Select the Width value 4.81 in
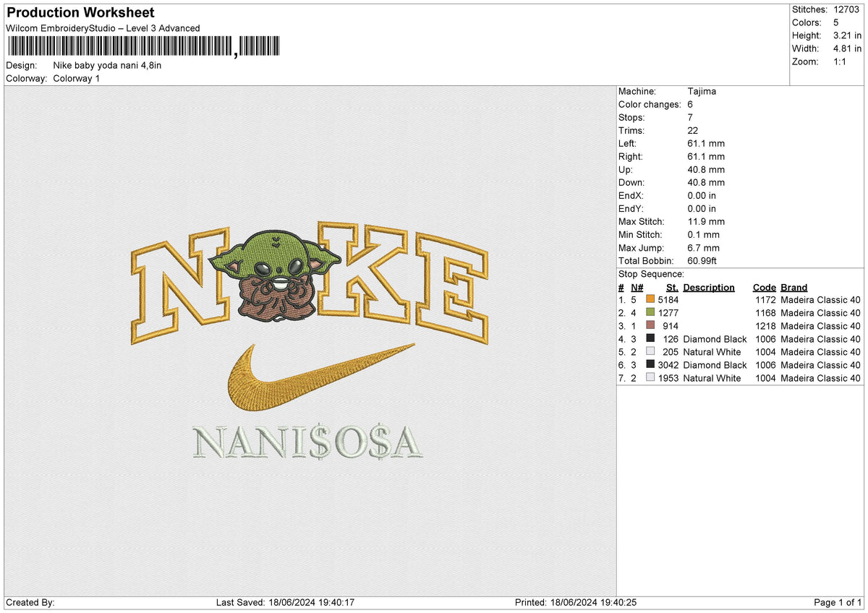Viewport: 868px width, 613px height. 847,48
